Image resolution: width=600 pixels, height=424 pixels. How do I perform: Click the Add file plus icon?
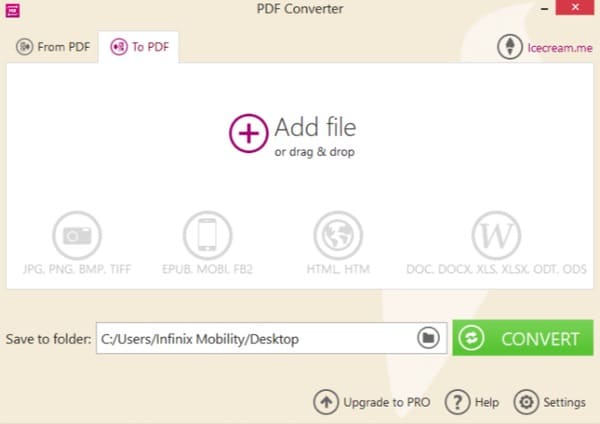click(x=249, y=133)
